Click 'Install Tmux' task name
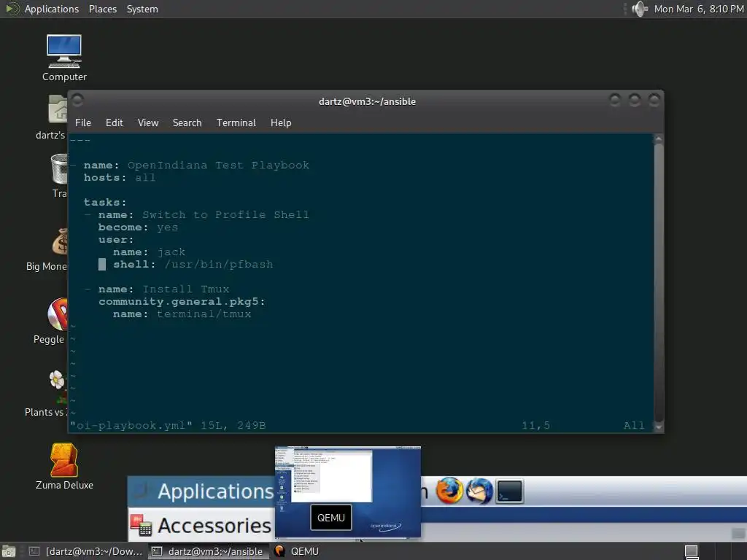The height and width of the screenshot is (560, 747). click(186, 289)
